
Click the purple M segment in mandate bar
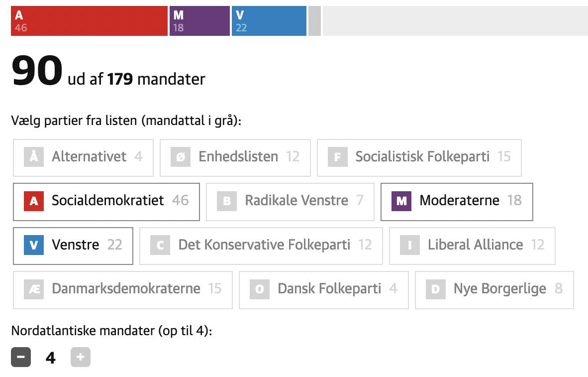(x=199, y=21)
